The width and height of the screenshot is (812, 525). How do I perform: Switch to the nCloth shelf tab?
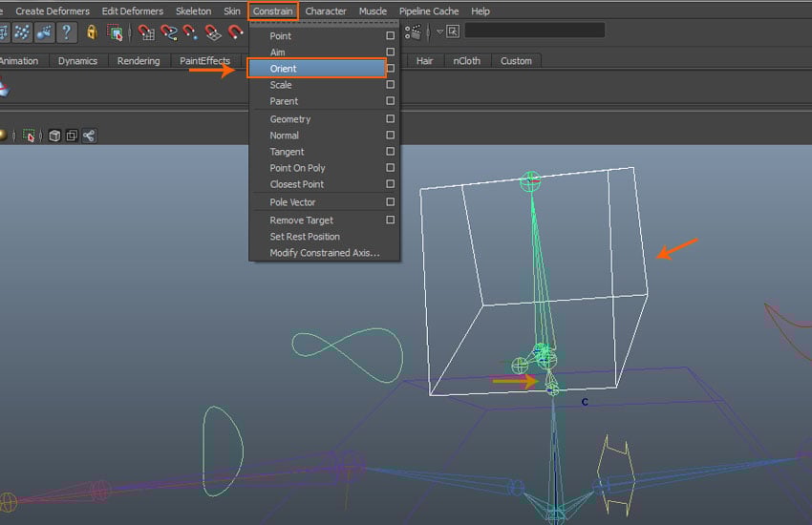coord(467,61)
